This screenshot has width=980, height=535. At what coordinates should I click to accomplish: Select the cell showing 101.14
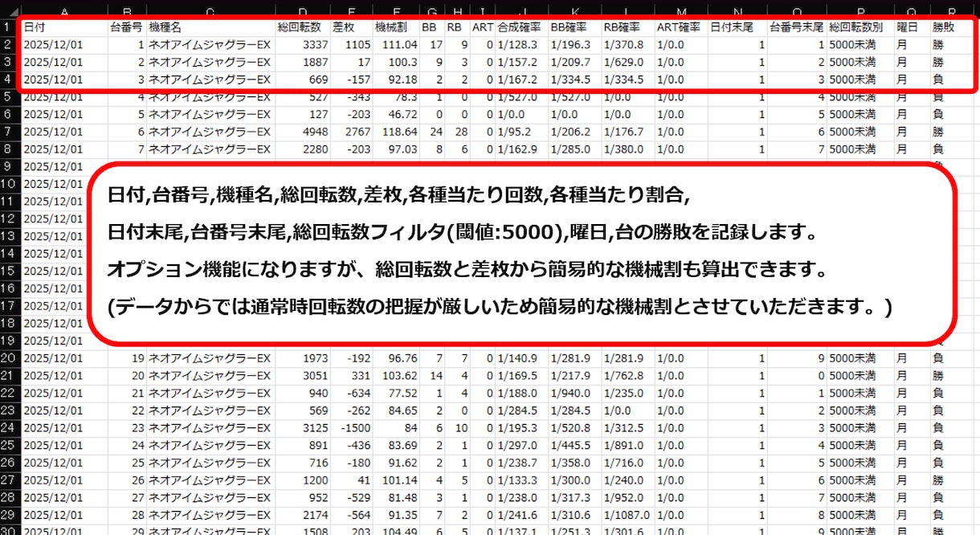pos(396,480)
